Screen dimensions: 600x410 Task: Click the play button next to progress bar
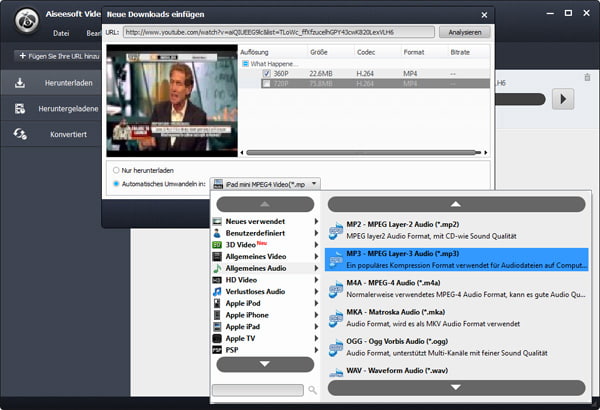[563, 99]
